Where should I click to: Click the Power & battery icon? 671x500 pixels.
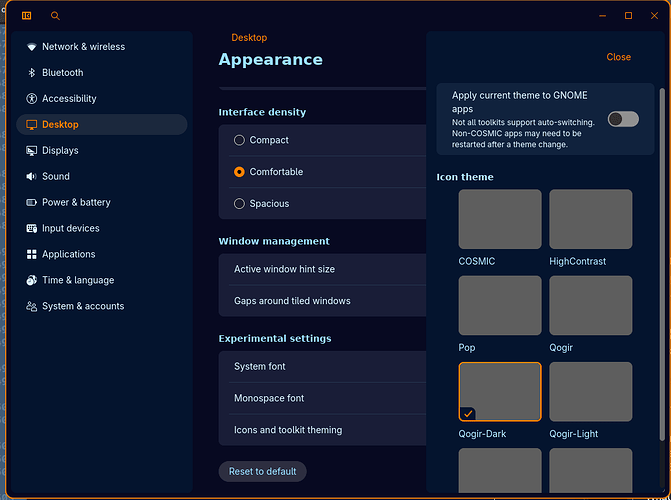tap(32, 203)
